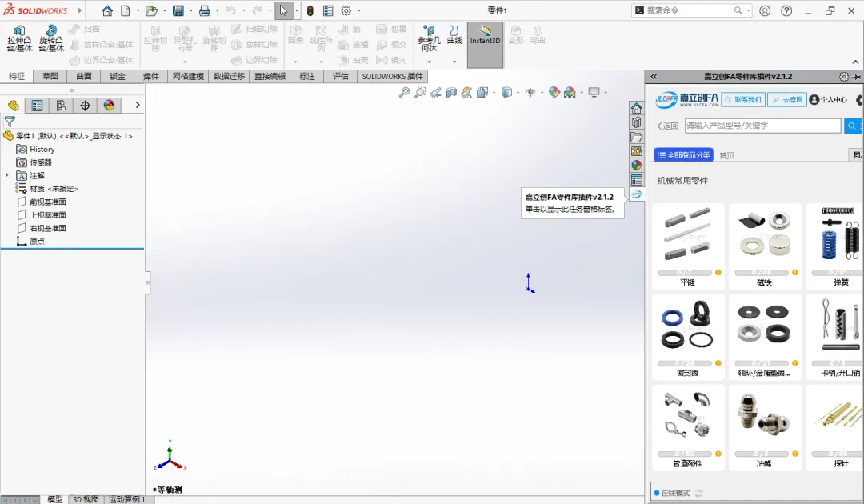Click Section View icon
This screenshot has width=864, height=504.
[x=451, y=93]
